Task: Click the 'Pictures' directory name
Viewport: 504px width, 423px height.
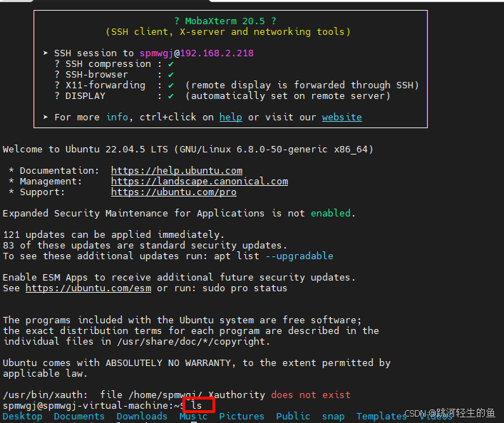Action: click(242, 417)
